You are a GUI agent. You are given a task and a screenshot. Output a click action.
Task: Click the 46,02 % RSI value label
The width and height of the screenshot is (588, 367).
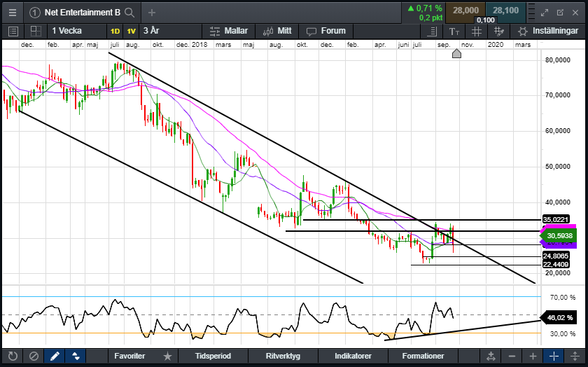(x=559, y=318)
